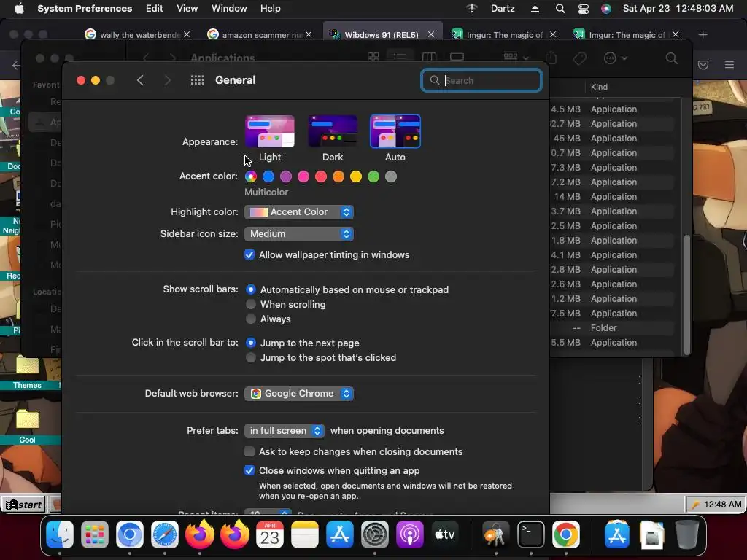747x560 pixels.
Task: Click the Finder window share icon
Action: (551, 58)
